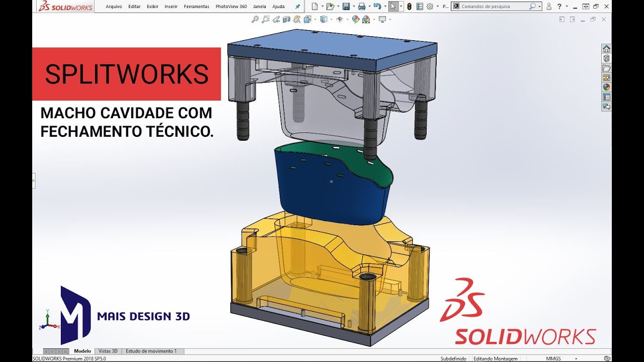
Task: Click Undo arrow icon
Action: tap(377, 6)
